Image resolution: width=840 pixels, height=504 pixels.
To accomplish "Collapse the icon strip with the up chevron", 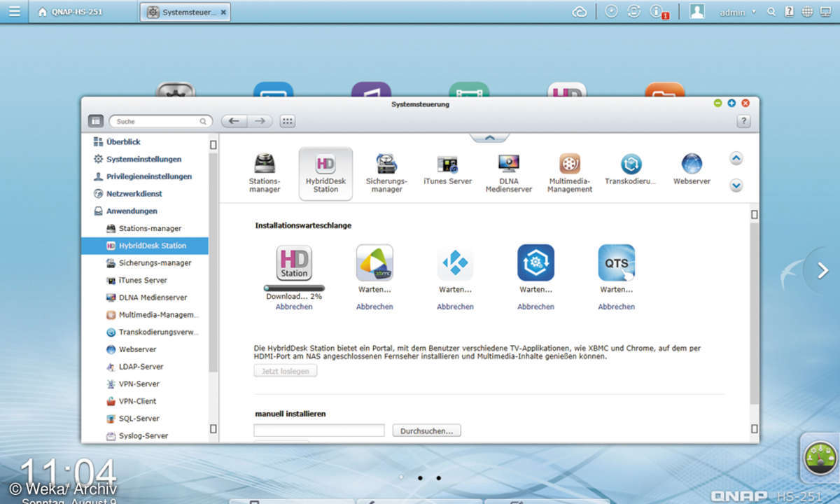I will tap(489, 137).
